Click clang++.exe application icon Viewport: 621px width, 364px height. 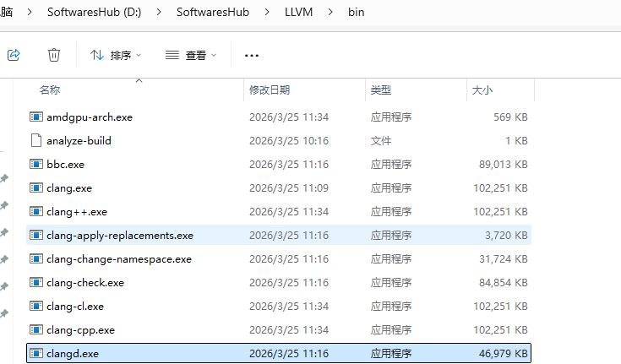(x=36, y=211)
